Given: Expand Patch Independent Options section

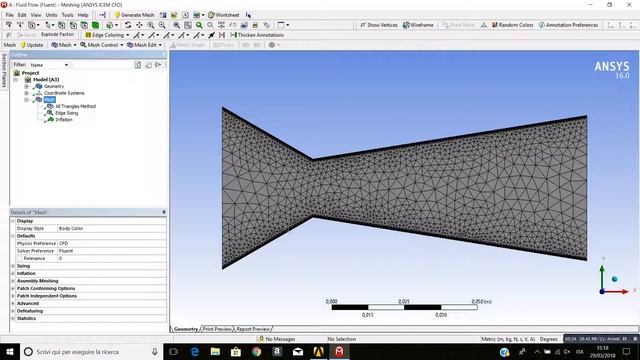Looking at the screenshot, I should click(13, 296).
